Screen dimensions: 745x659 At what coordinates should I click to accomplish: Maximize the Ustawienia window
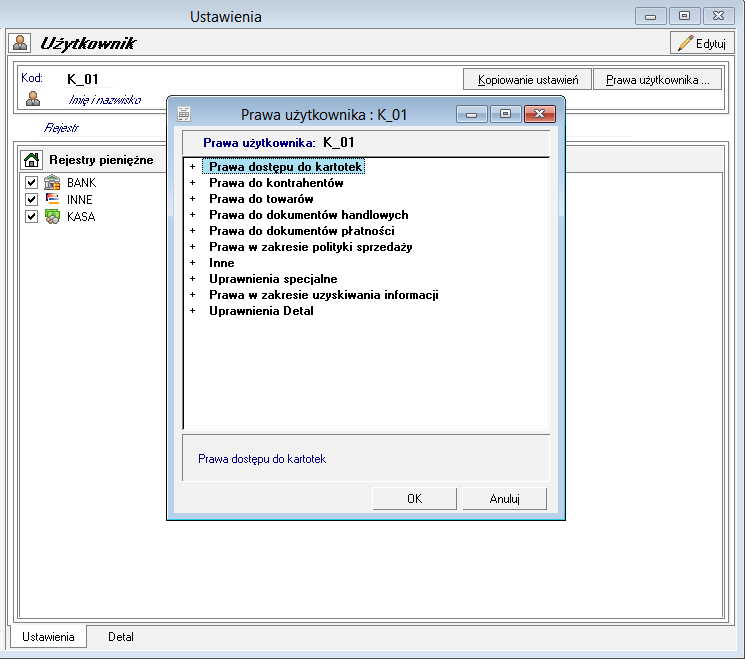684,16
